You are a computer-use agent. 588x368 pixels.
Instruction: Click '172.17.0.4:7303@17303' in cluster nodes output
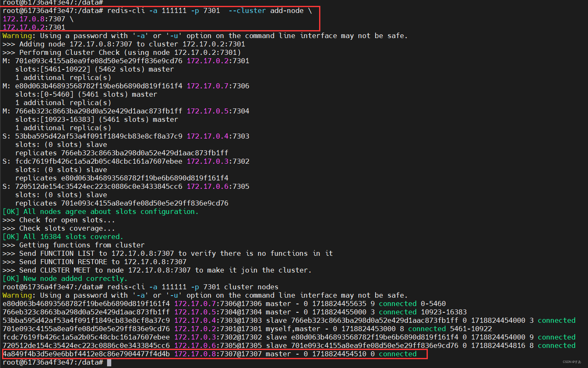218,321
